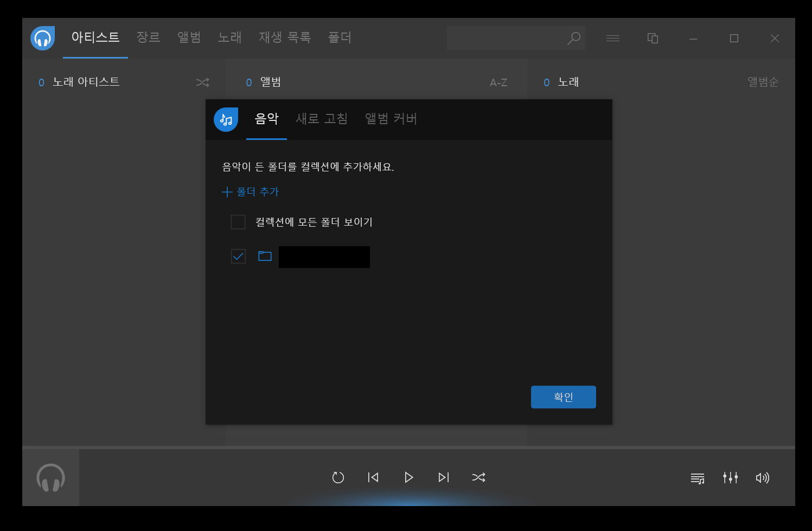The width and height of the screenshot is (812, 531).
Task: Minimize the Dopamine window
Action: point(693,38)
